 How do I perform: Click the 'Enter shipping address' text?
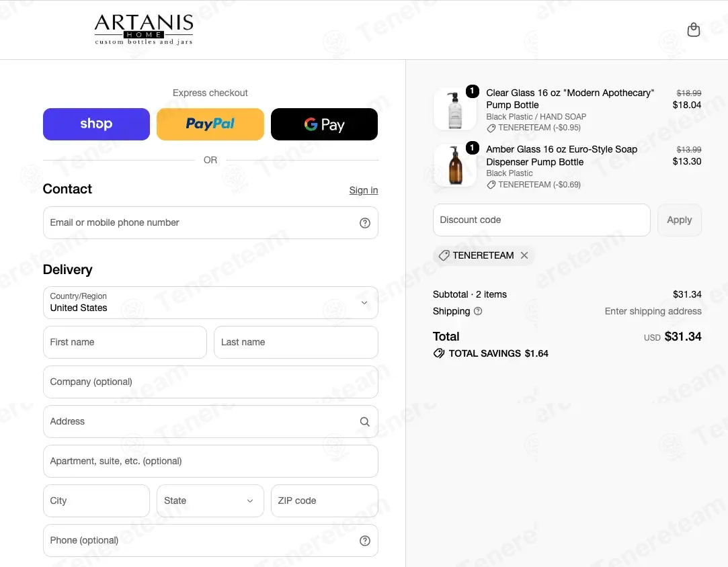click(x=653, y=311)
